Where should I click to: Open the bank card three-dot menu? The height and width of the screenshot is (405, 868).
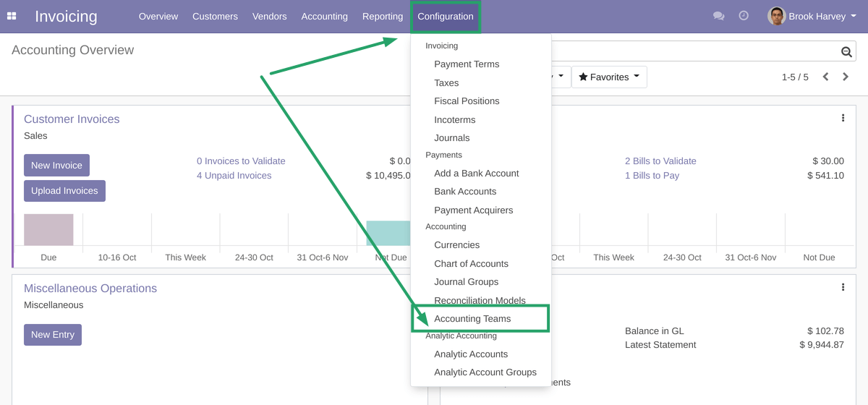[x=843, y=287]
